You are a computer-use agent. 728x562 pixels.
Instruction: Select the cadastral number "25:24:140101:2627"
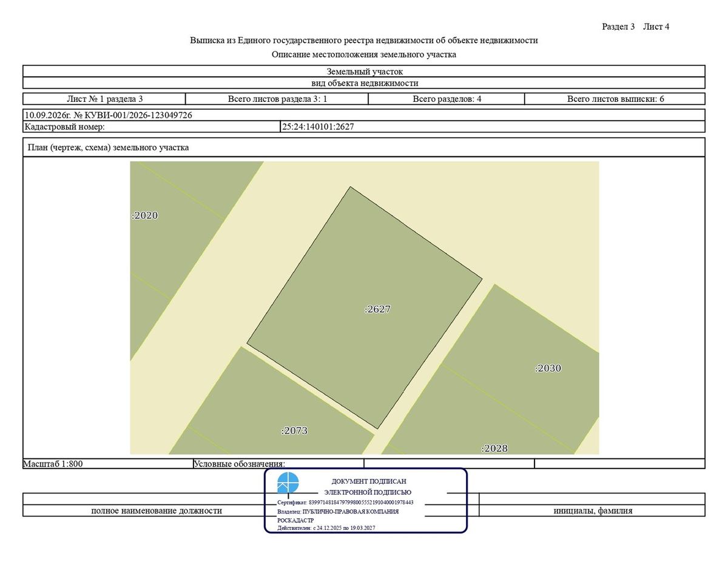coord(318,127)
